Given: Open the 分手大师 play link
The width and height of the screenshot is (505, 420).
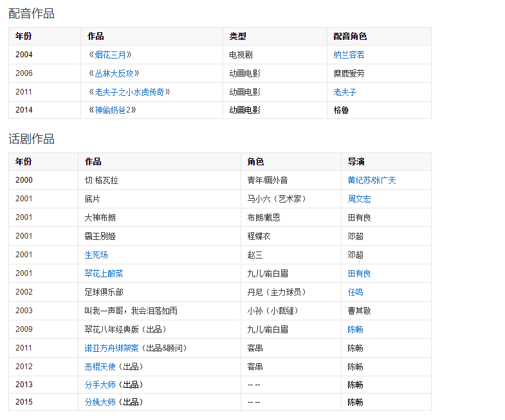Looking at the screenshot, I should point(100,385).
